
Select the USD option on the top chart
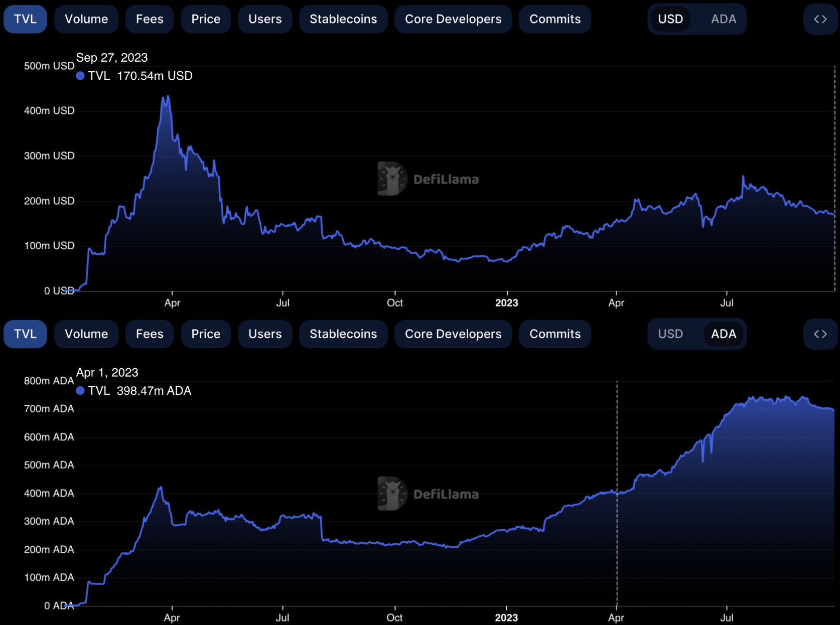click(x=670, y=19)
